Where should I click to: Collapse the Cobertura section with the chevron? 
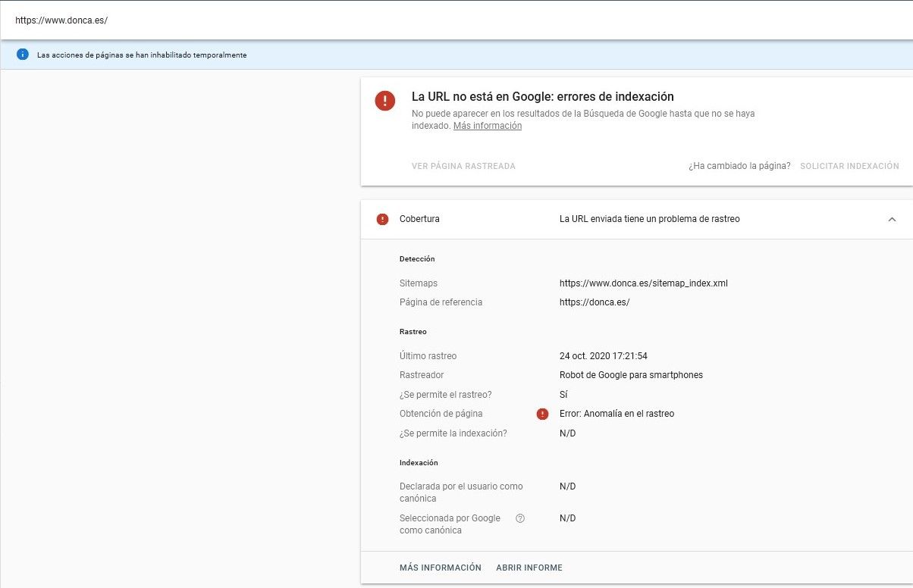click(892, 219)
